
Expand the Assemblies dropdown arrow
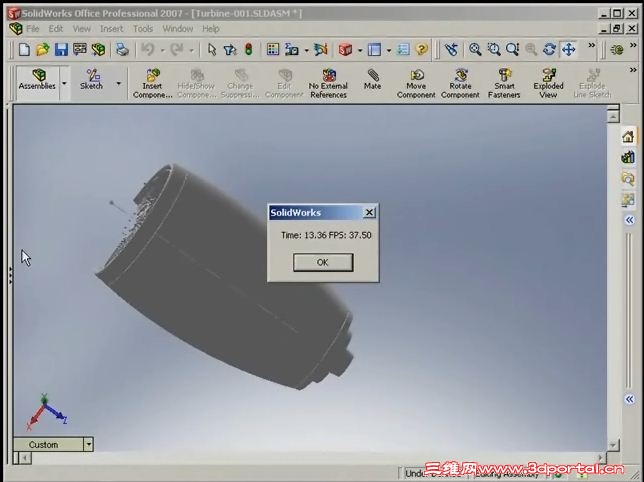pyautogui.click(x=64, y=83)
